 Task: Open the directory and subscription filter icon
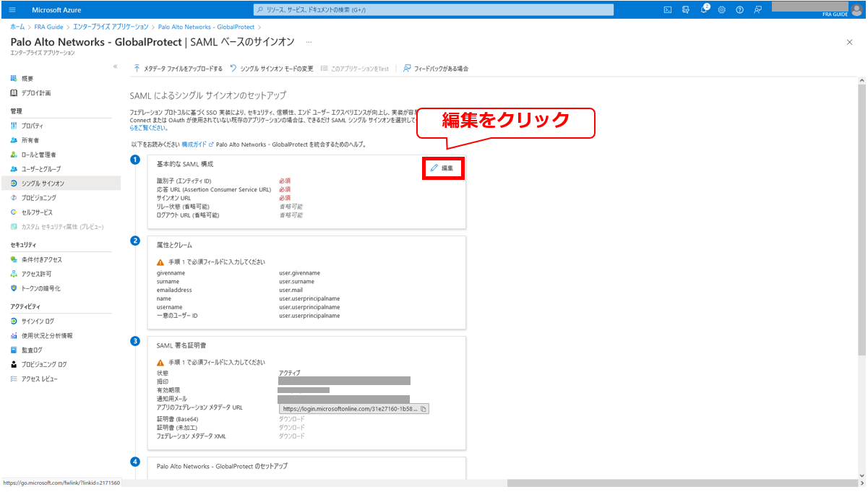685,10
